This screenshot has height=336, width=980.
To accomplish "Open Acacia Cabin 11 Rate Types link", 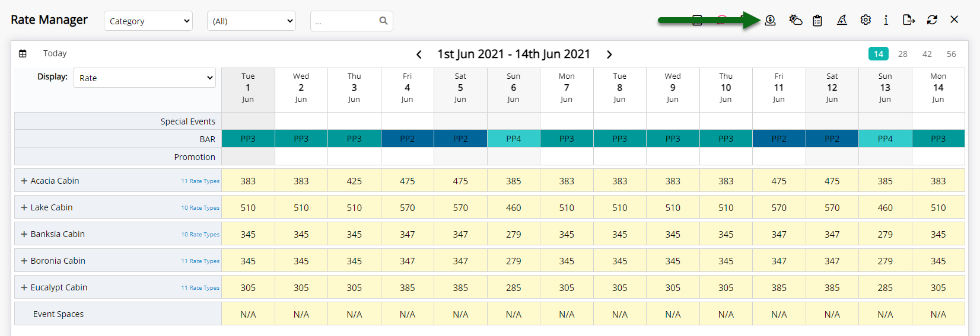I will 201,181.
